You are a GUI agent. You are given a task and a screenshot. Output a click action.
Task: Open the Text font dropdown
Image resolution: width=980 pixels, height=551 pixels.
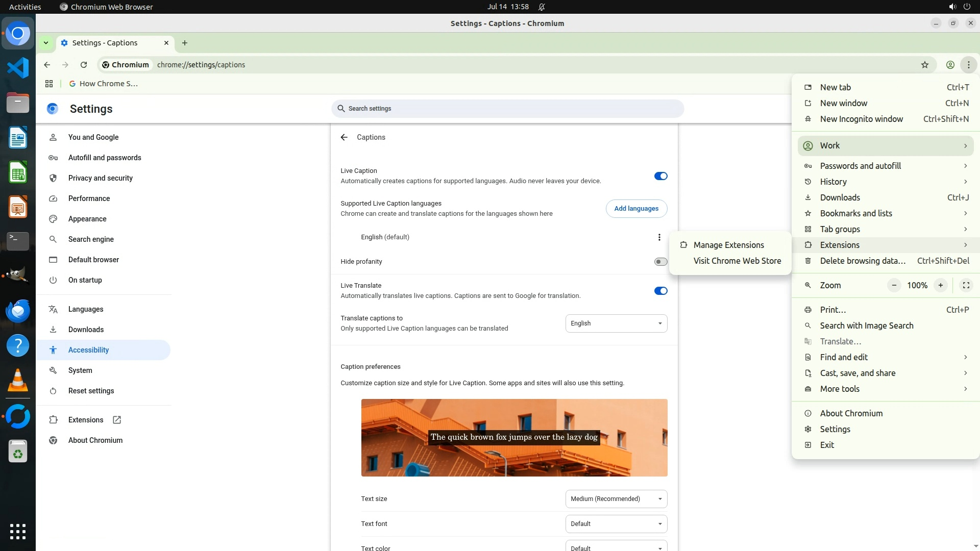[x=616, y=524]
